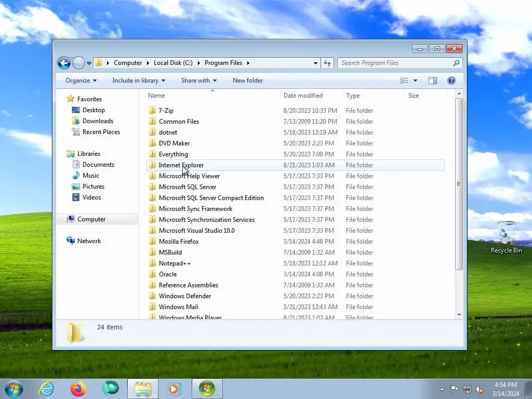Image resolution: width=532 pixels, height=399 pixels.
Task: Open the Share with menu
Action: click(199, 81)
